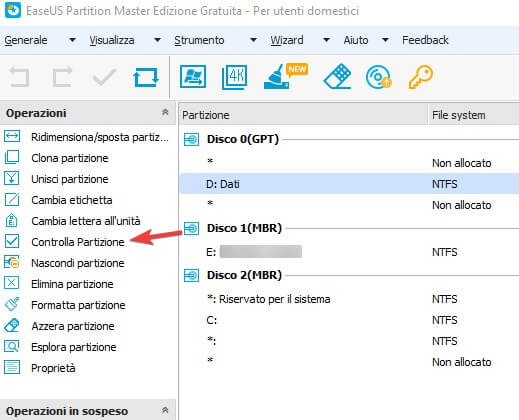Click the Formatta partizione brush icon
This screenshot has height=420, width=519.
tap(12, 304)
